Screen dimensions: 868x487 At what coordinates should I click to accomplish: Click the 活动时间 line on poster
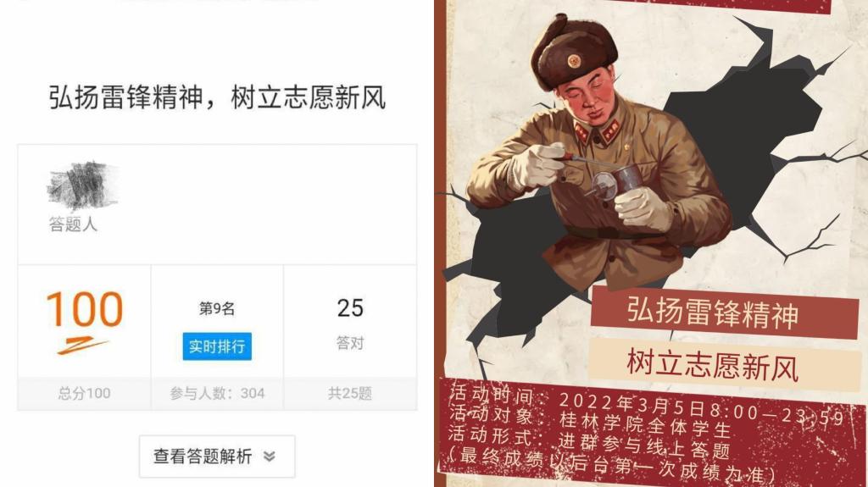click(645, 403)
